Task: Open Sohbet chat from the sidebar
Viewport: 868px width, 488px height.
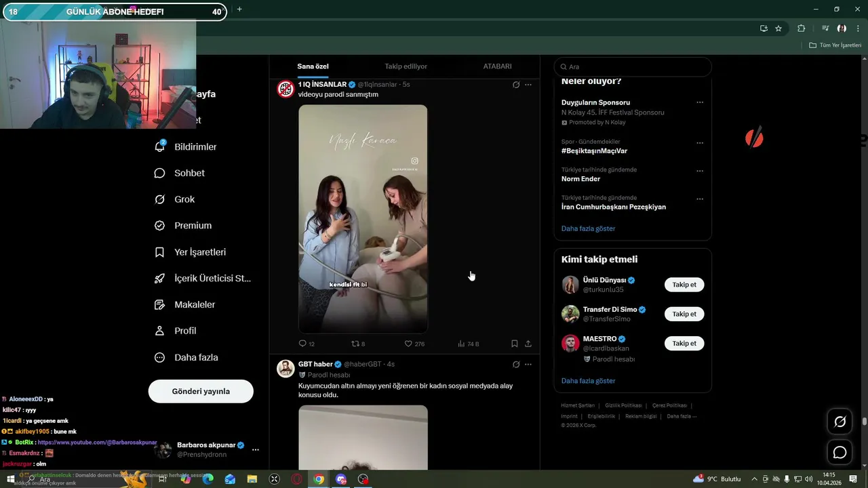Action: tap(180, 173)
